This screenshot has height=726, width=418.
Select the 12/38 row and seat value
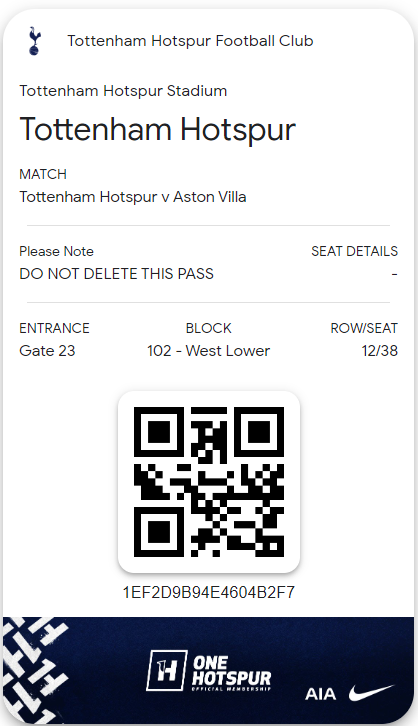(380, 350)
